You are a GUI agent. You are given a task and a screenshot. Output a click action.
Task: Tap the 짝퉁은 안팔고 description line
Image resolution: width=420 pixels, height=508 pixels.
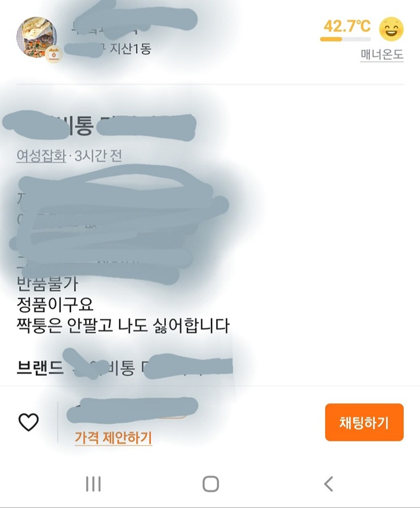click(123, 326)
